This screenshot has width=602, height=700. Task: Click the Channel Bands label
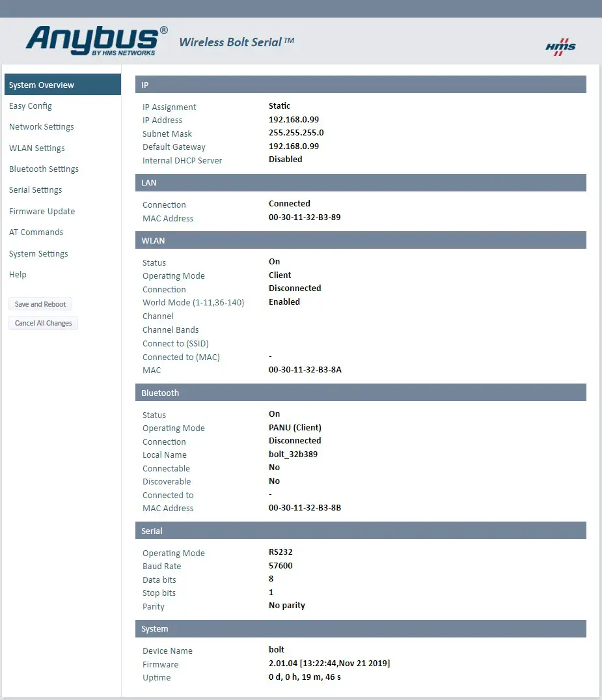point(171,330)
